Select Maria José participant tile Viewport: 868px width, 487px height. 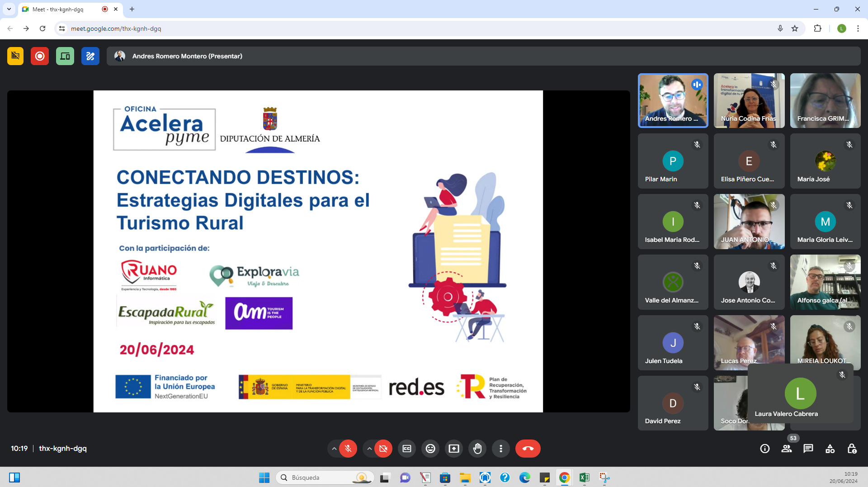826,161
